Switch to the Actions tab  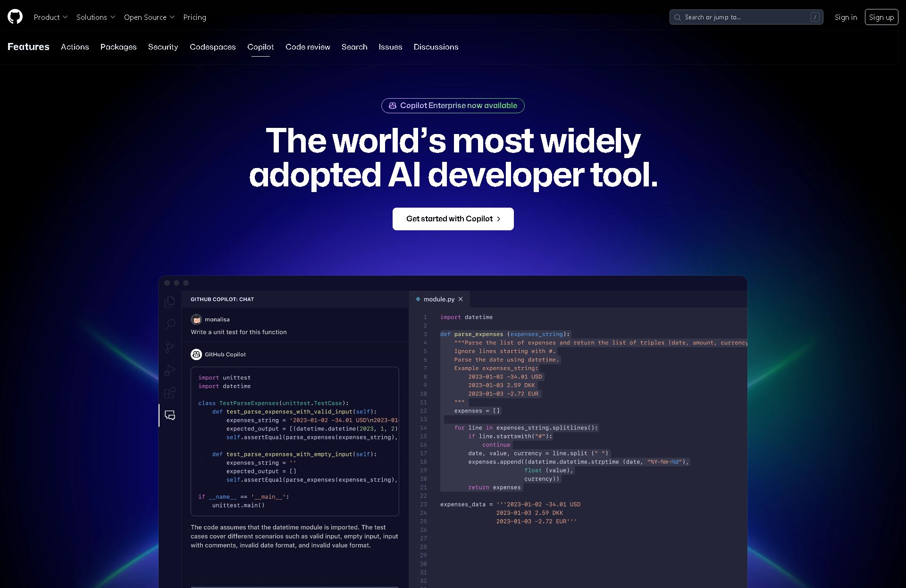[x=75, y=47]
